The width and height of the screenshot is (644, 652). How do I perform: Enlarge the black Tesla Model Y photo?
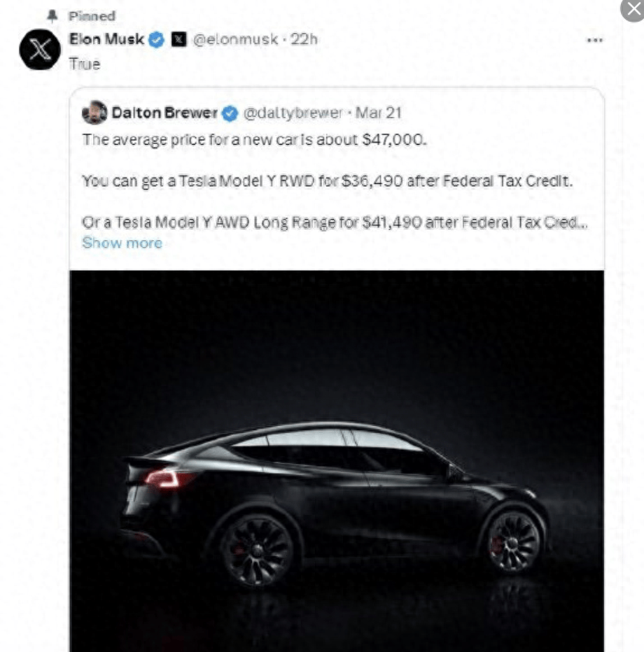[337, 461]
